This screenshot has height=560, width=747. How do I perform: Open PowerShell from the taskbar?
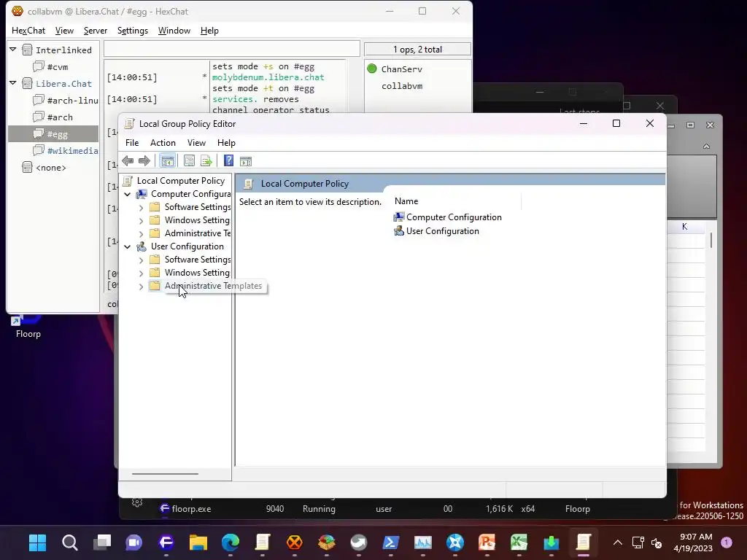coord(391,542)
